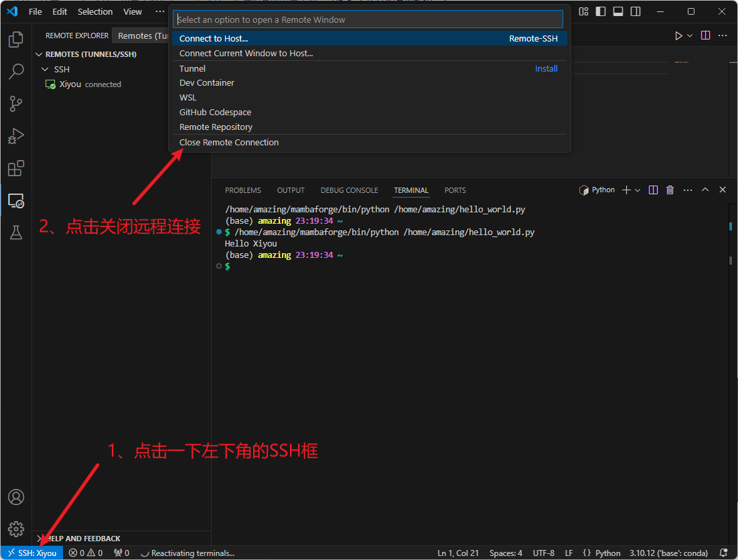The height and width of the screenshot is (560, 738).
Task: Open the Explorer view in activity bar
Action: point(15,40)
